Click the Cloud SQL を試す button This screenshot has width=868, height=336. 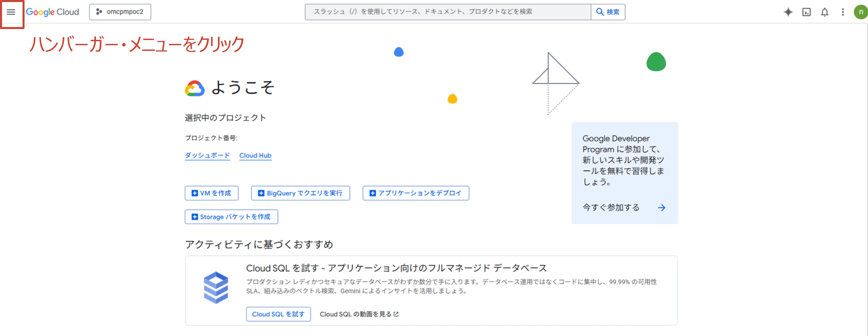(x=278, y=314)
